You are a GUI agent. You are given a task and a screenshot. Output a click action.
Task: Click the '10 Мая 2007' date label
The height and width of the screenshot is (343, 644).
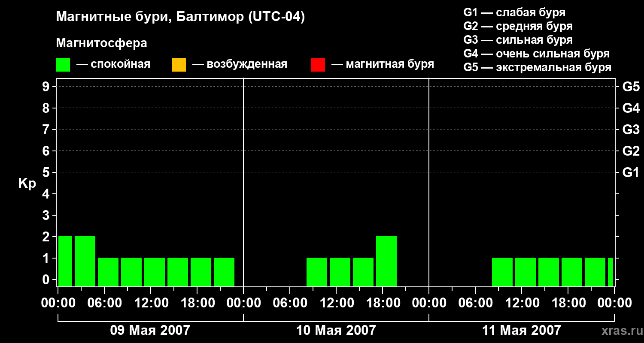[x=336, y=331]
